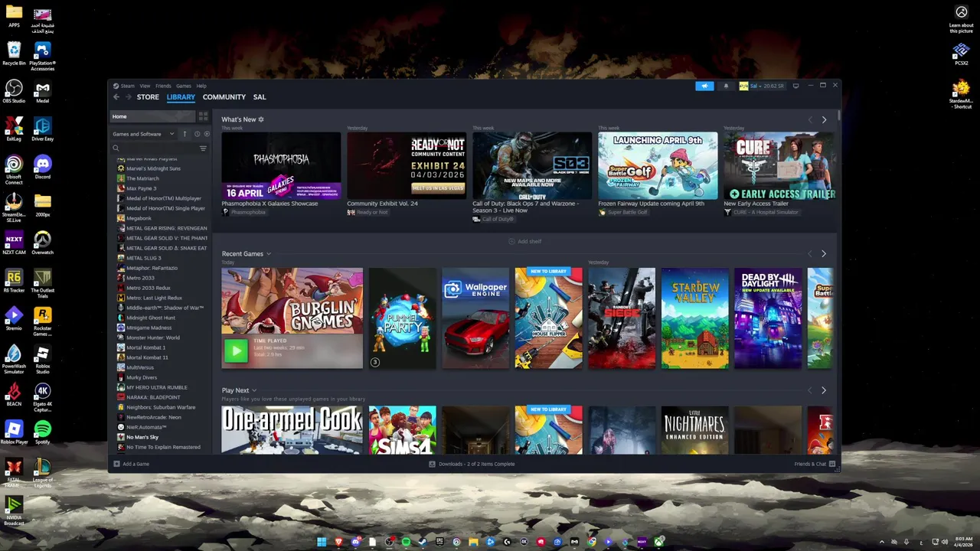Click the Phasmophobia game tag under news
The height and width of the screenshot is (551, 980).
click(248, 212)
